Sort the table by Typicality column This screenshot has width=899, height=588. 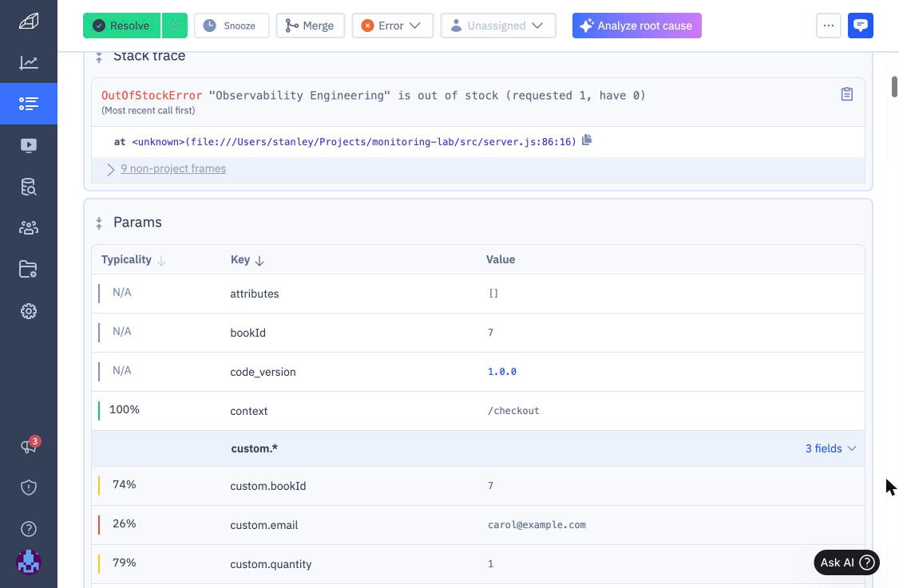click(133, 259)
